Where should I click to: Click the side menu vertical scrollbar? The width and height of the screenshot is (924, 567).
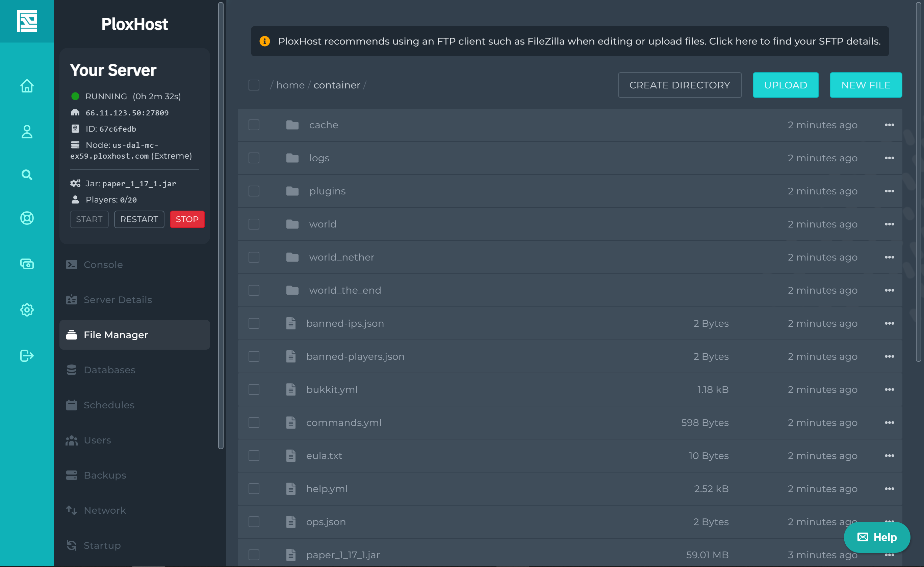[221, 225]
